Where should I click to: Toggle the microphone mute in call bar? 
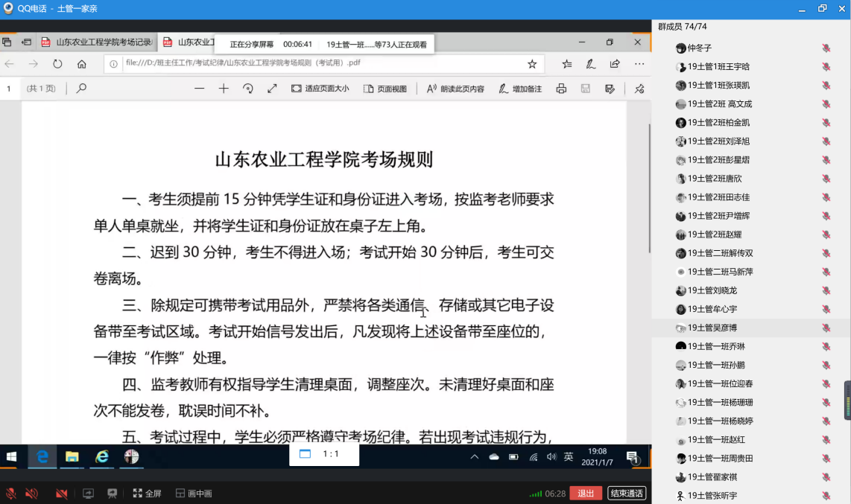[10, 494]
